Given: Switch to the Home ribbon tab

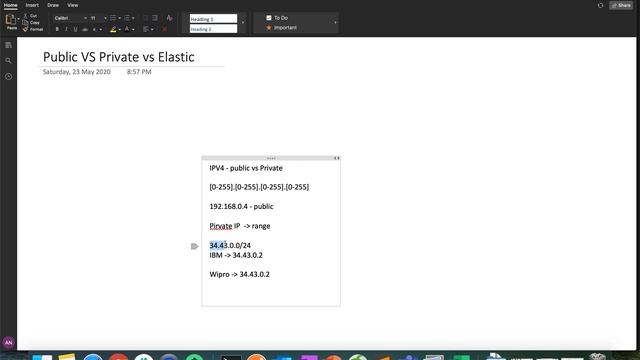Looking at the screenshot, I should pos(11,5).
